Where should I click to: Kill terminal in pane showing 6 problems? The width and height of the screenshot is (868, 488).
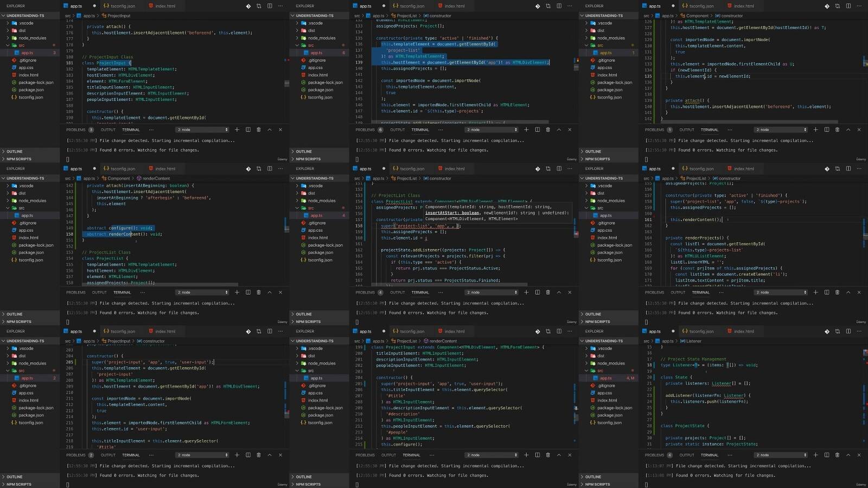click(x=548, y=130)
